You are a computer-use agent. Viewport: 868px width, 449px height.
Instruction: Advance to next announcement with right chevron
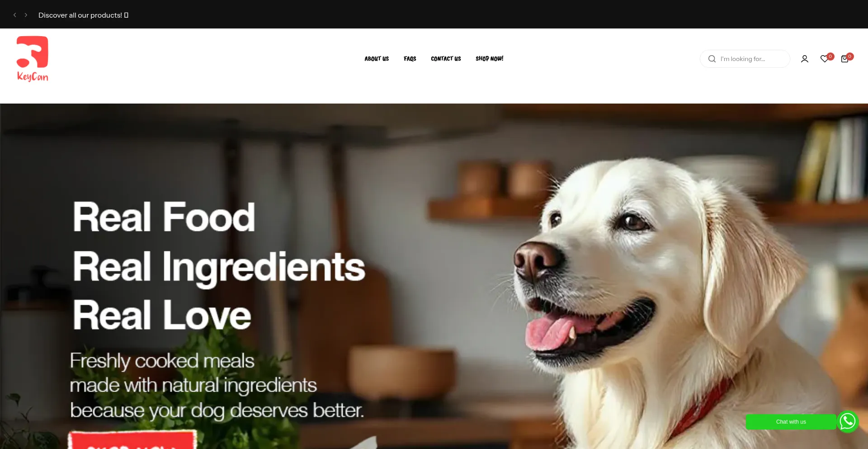click(x=26, y=15)
